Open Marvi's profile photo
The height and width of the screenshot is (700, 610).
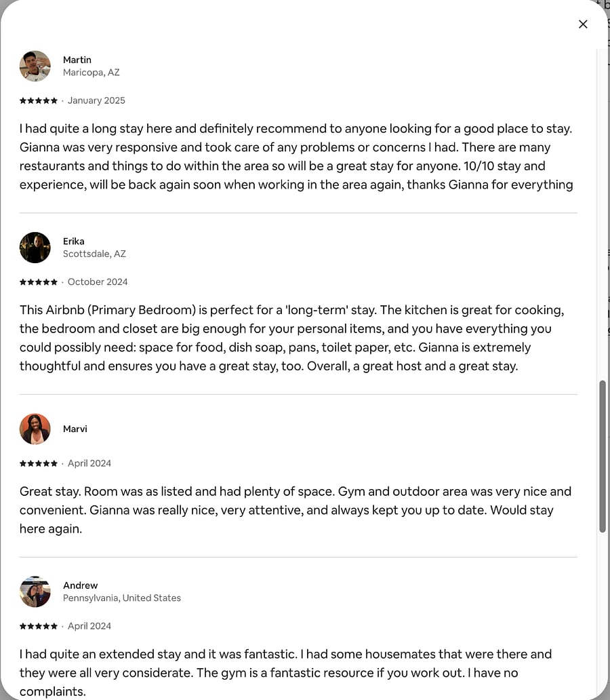[35, 429]
